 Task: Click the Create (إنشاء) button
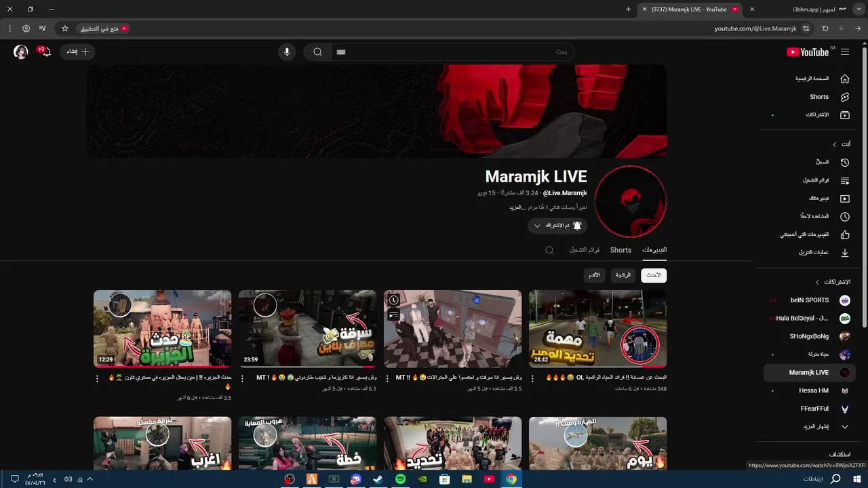click(x=76, y=52)
